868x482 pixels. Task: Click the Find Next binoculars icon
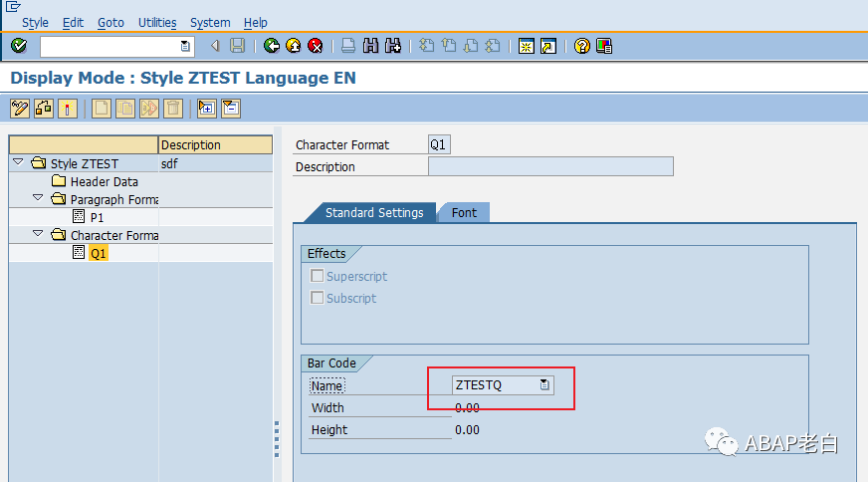tap(393, 46)
